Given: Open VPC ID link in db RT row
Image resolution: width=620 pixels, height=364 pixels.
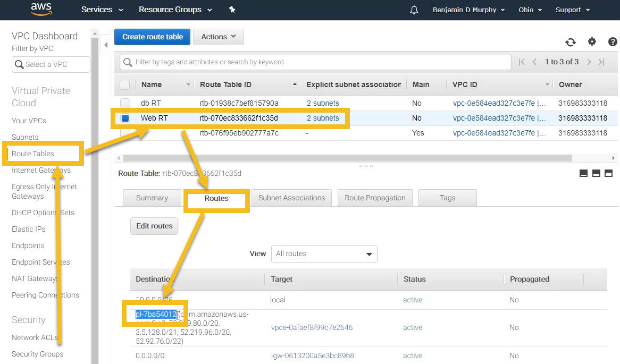Looking at the screenshot, I should [x=499, y=103].
